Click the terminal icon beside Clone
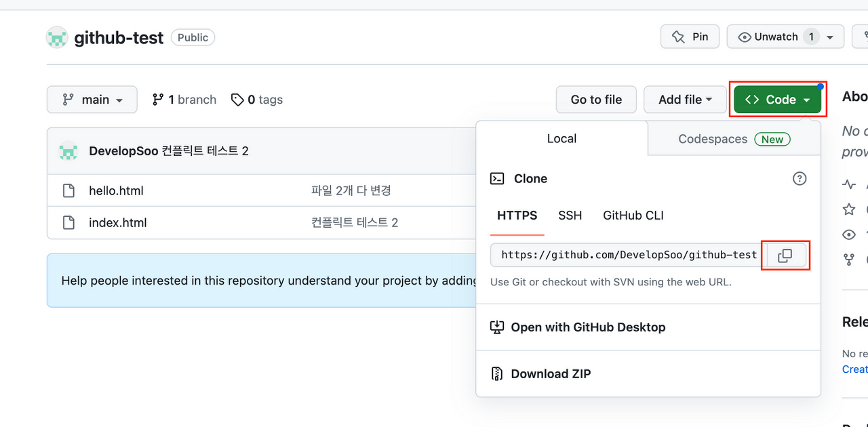 tap(497, 178)
